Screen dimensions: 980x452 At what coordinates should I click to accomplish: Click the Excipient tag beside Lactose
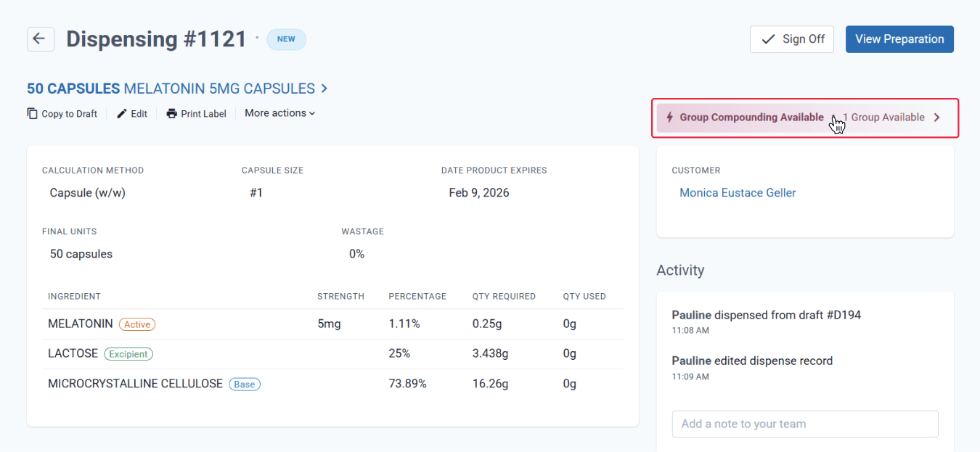(x=128, y=354)
